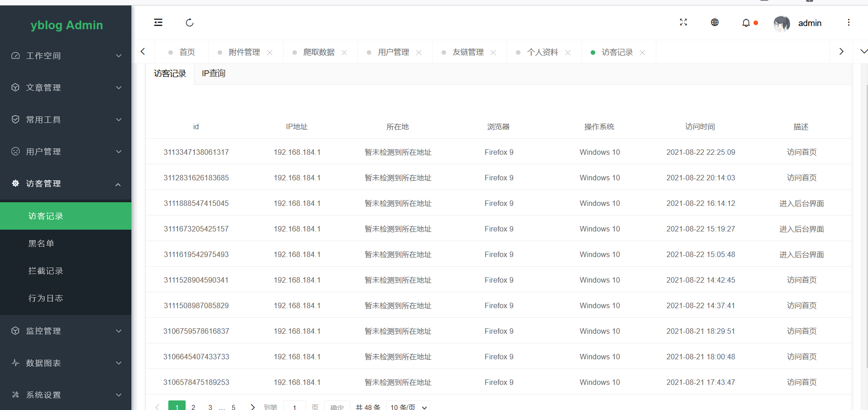Open the 黑名单 submenu item
868x410 pixels.
pos(66,243)
